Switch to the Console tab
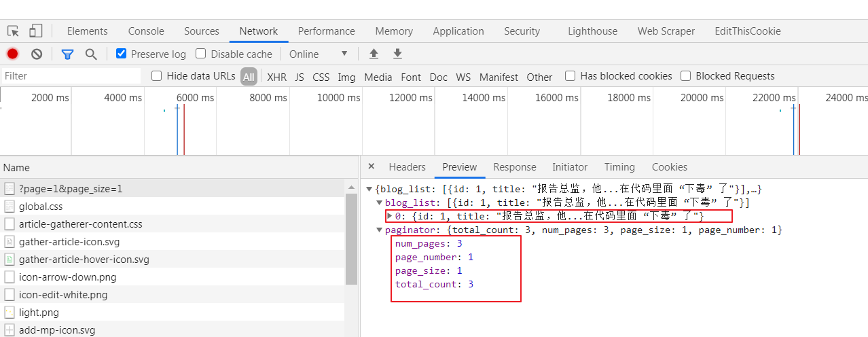This screenshot has width=868, height=337. coord(146,31)
